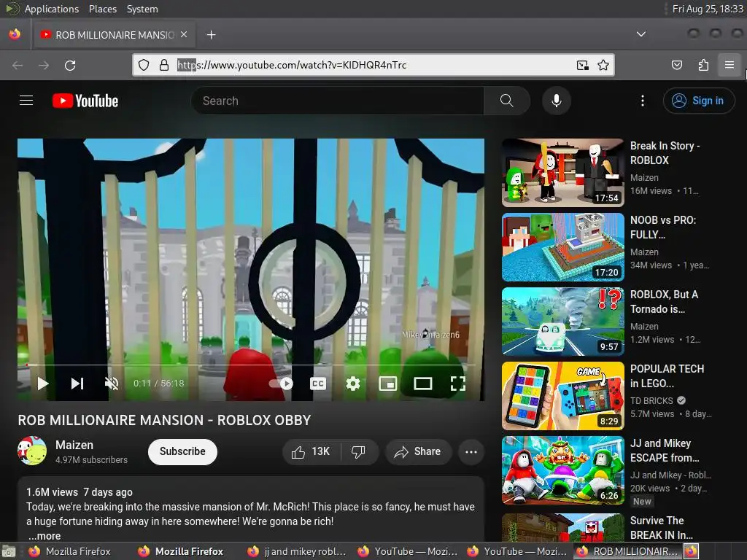Click the Sign in button

(x=699, y=101)
